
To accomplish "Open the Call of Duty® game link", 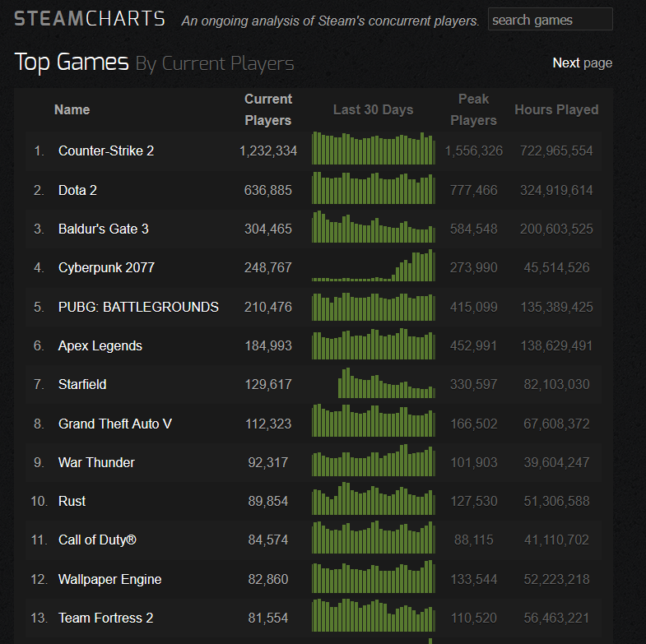I will coord(97,540).
